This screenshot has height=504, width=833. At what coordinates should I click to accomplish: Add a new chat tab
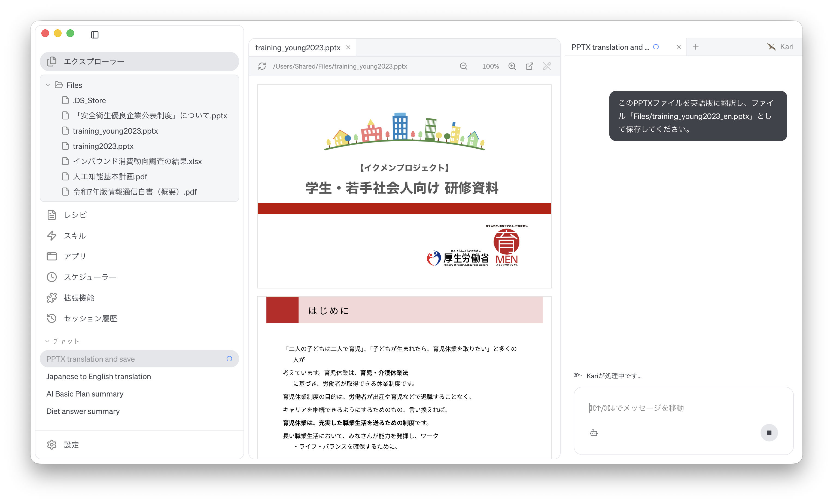tap(695, 47)
